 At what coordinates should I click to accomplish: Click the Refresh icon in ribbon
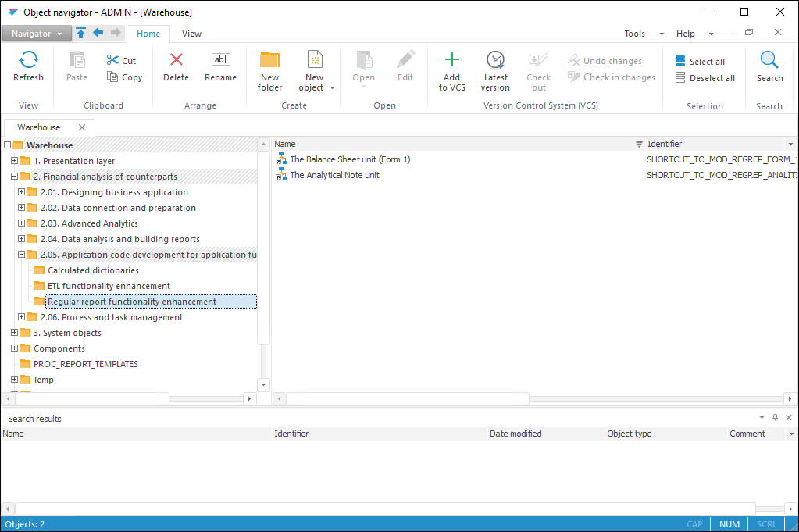pyautogui.click(x=28, y=61)
